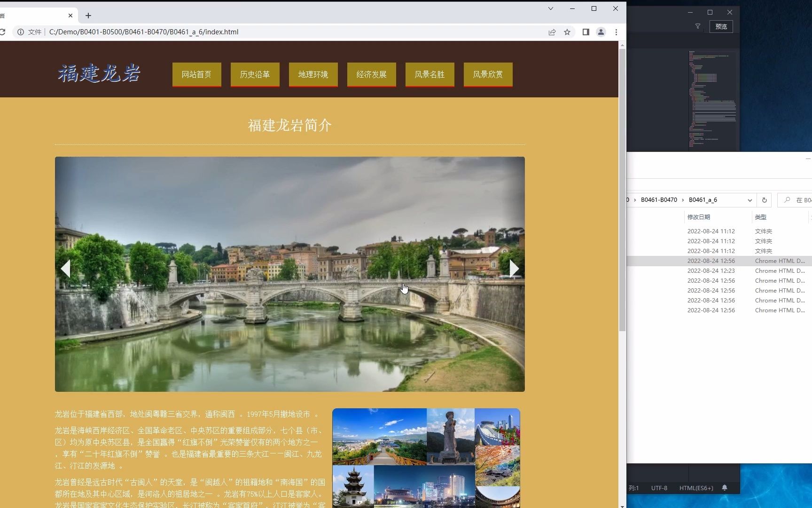Open the 历史沿革 nav item
The image size is (812, 508).
pyautogui.click(x=255, y=74)
